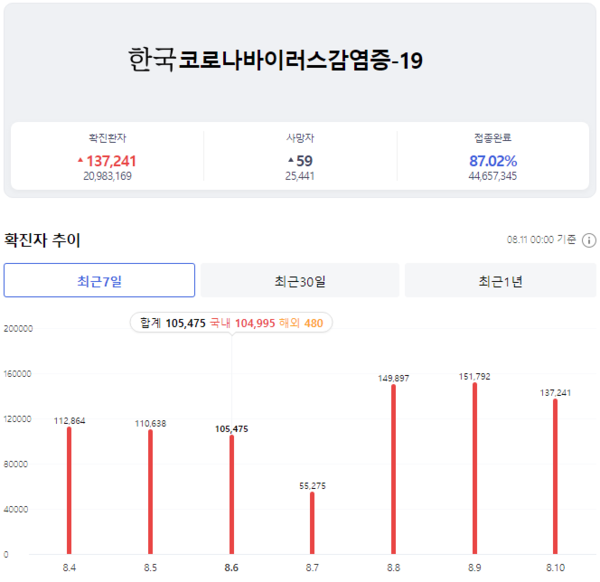The width and height of the screenshot is (600, 582).
Task: Click the 접종완료 label
Action: [493, 138]
